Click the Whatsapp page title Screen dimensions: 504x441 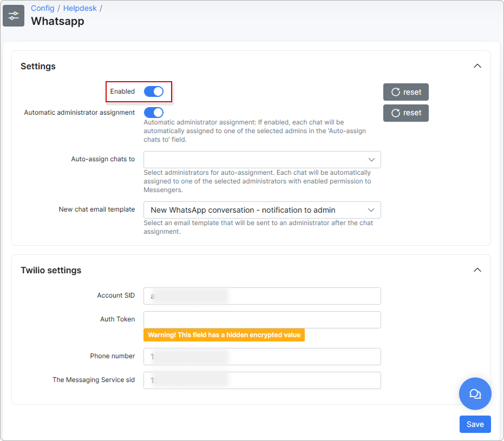coord(57,21)
